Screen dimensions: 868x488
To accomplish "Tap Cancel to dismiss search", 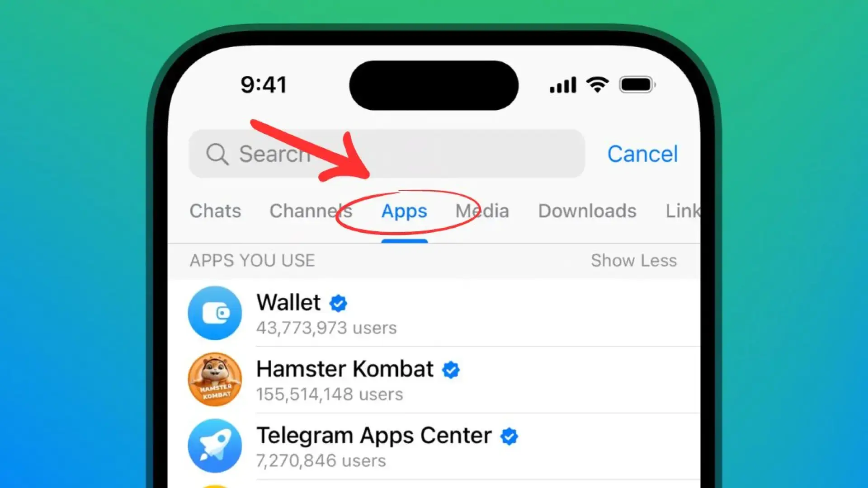I will 643,154.
